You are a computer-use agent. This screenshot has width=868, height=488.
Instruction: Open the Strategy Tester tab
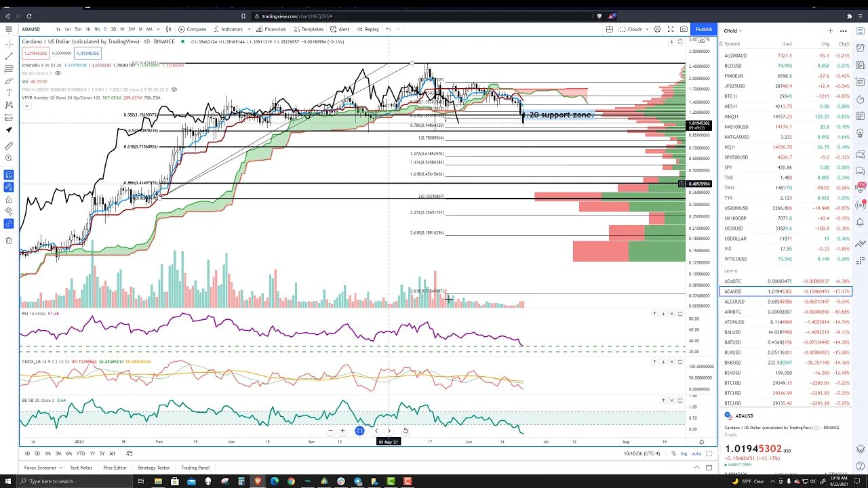[x=154, y=468]
